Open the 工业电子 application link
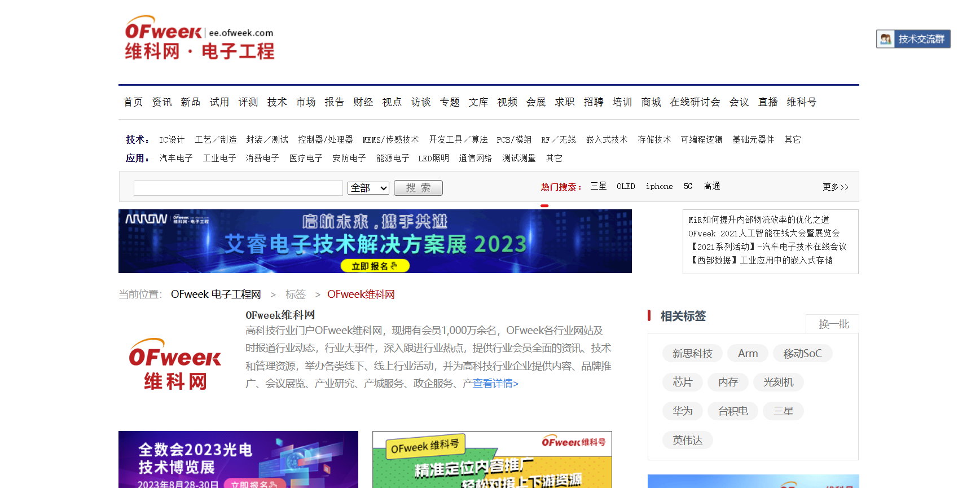980x488 pixels. click(219, 159)
